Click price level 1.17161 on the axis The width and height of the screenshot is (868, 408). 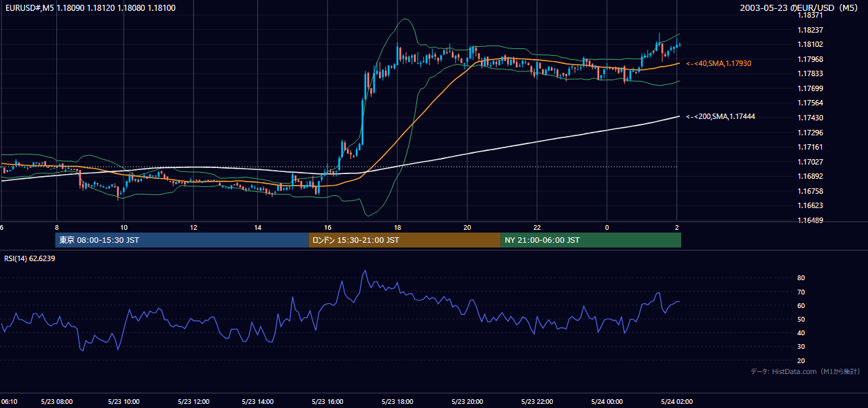point(811,147)
